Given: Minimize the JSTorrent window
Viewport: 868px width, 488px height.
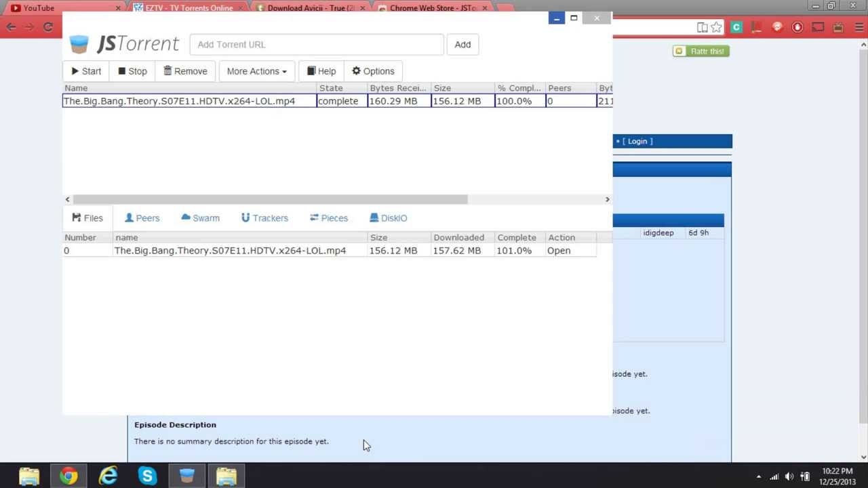Looking at the screenshot, I should pyautogui.click(x=556, y=18).
